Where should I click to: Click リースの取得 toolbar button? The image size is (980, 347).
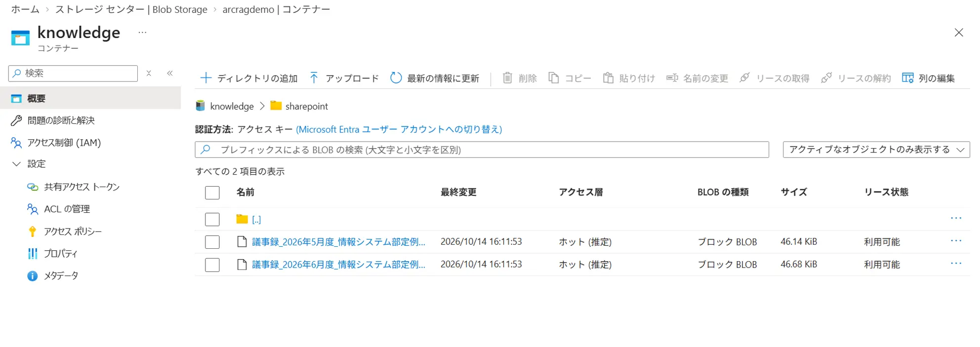775,78
